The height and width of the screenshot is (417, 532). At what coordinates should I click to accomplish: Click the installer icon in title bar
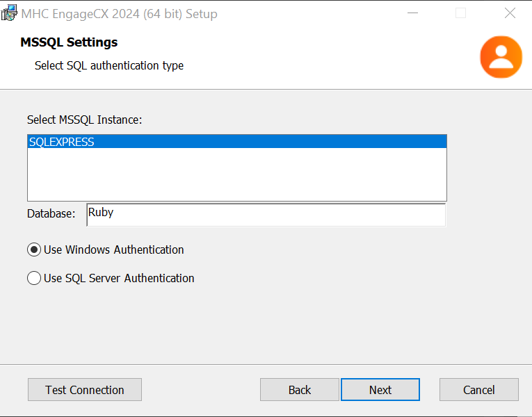[x=9, y=13]
